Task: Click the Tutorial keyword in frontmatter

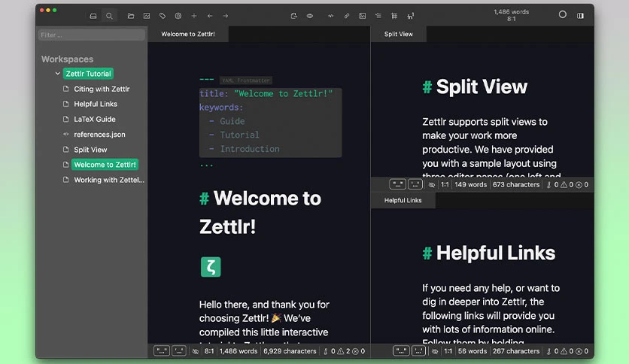Action: coord(239,135)
